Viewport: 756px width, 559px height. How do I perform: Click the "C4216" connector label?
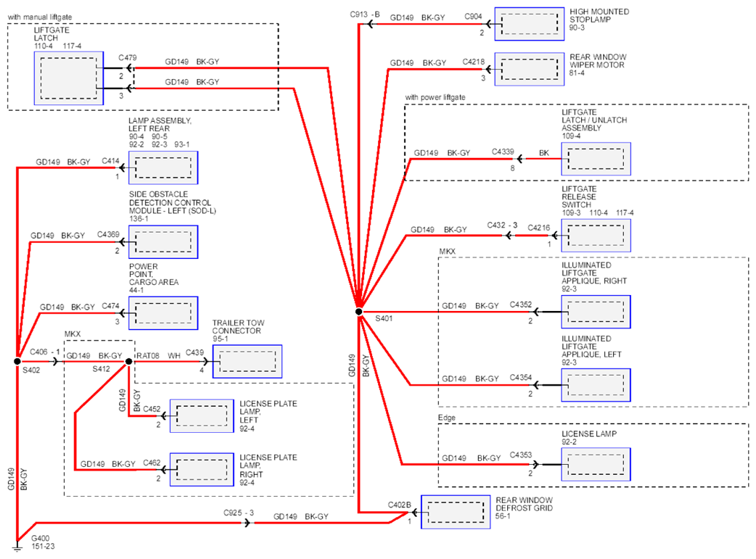tap(538, 228)
